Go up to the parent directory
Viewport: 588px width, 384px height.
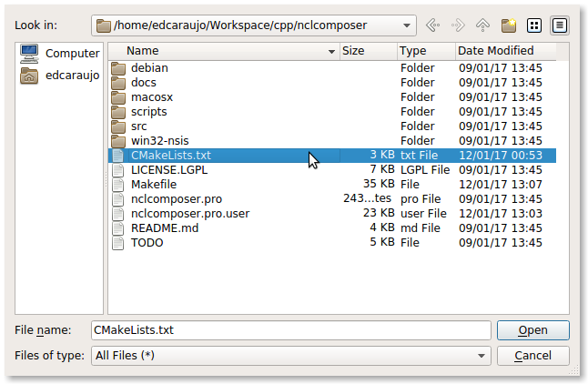click(x=482, y=25)
